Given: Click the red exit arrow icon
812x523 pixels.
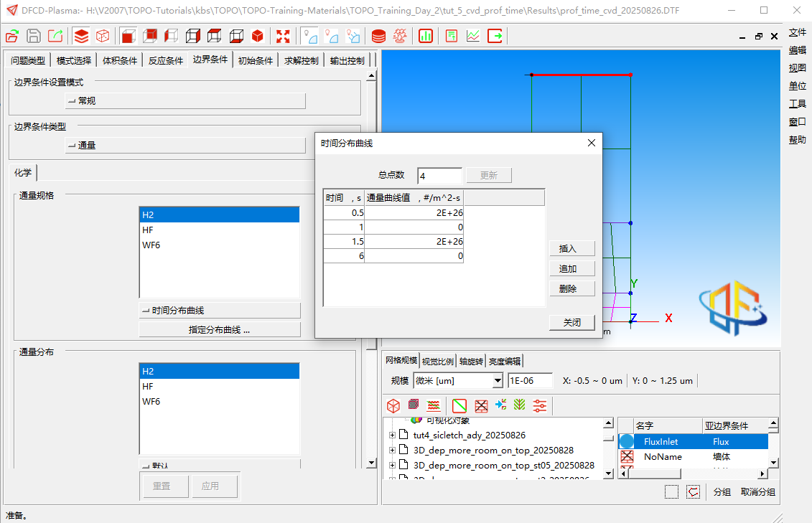Looking at the screenshot, I should click(x=495, y=36).
